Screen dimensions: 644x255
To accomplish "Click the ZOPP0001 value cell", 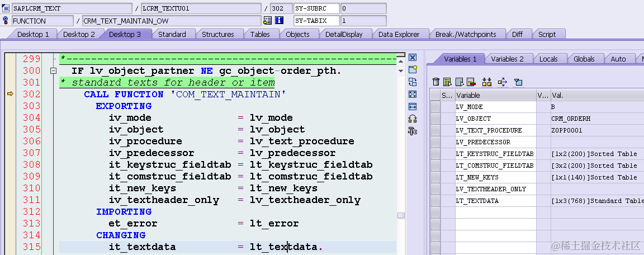I will coord(597,130).
